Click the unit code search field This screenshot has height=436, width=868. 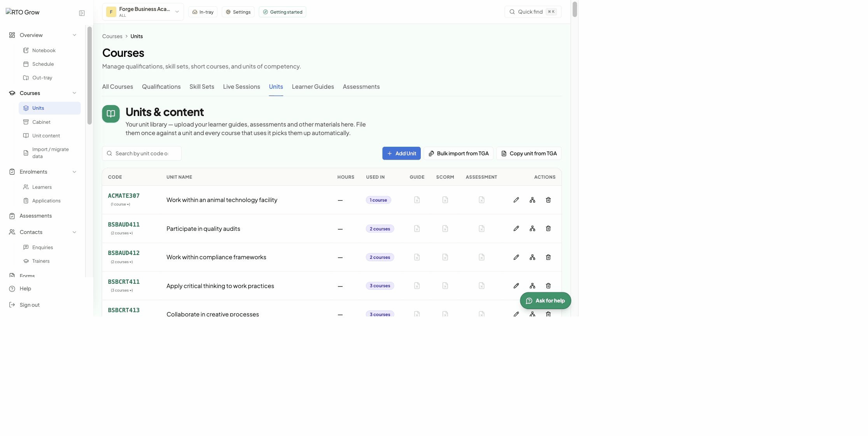142,153
